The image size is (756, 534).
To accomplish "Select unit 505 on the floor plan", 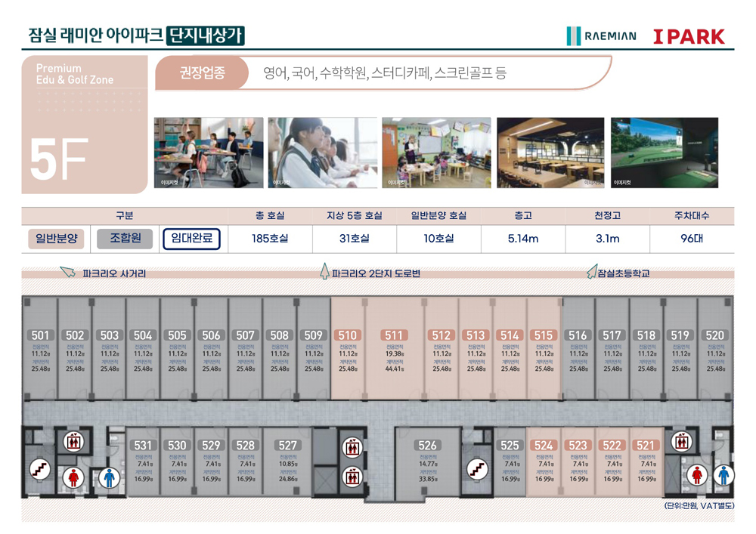I will 177,349.
